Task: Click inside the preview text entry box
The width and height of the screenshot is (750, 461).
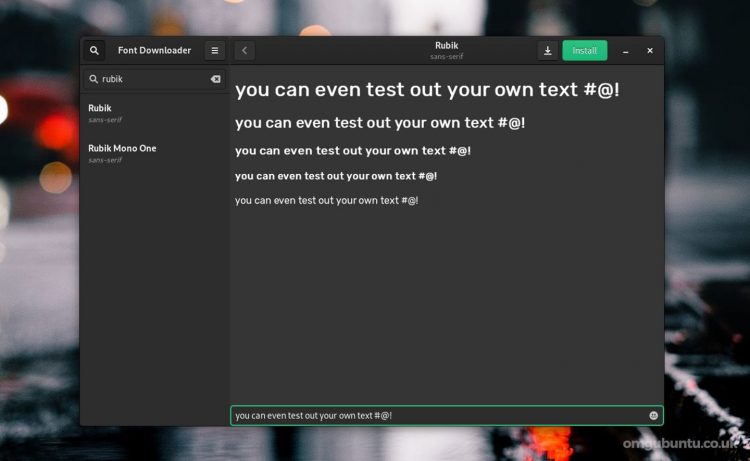Action: pyautogui.click(x=446, y=416)
